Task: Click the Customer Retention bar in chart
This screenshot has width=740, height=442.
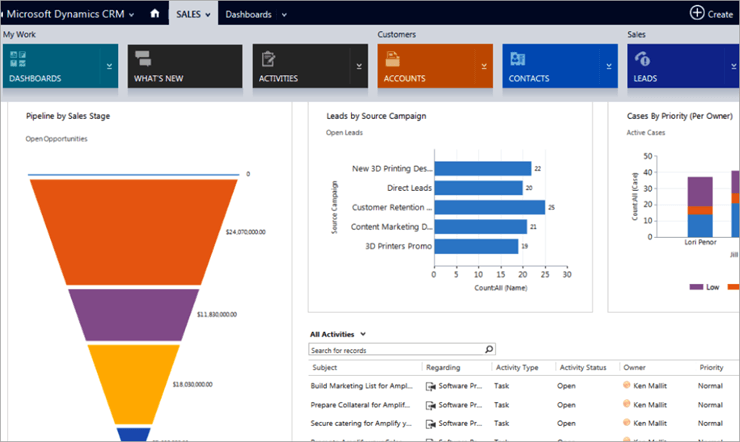Action: [x=489, y=207]
